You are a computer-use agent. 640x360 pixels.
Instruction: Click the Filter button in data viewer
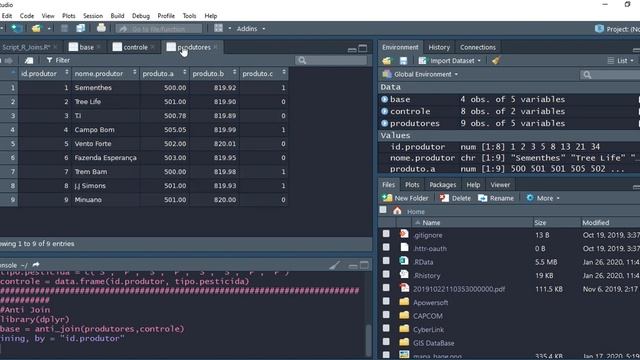point(58,60)
